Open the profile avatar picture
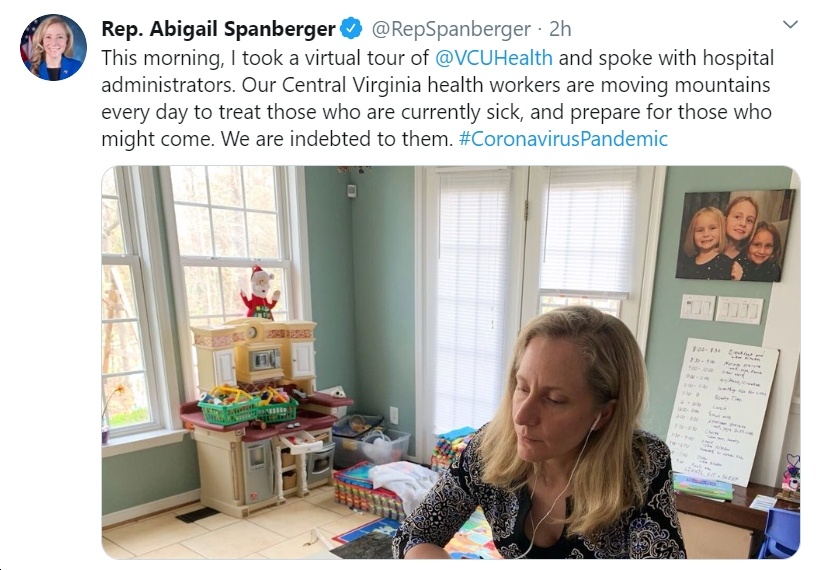The width and height of the screenshot is (821, 570). (x=53, y=48)
